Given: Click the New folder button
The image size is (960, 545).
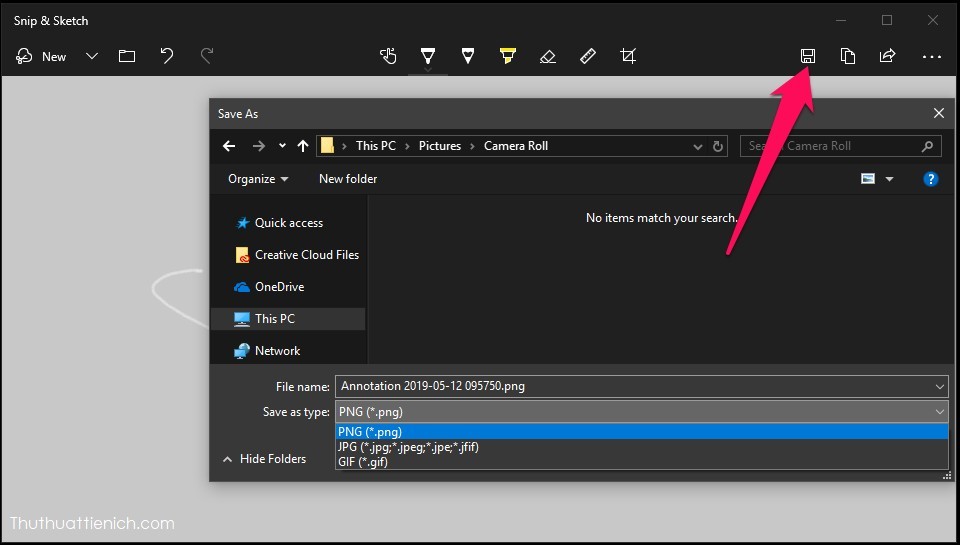Looking at the screenshot, I should (348, 179).
